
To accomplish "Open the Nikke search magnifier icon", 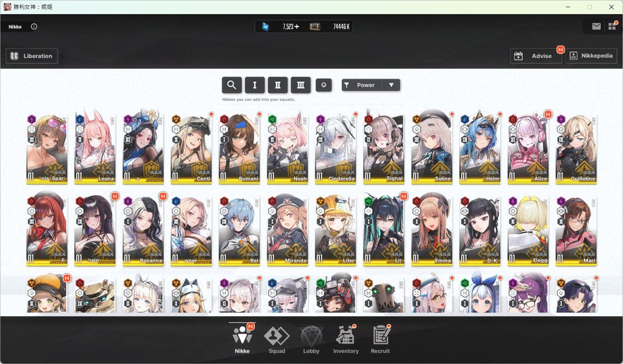I will 232,85.
